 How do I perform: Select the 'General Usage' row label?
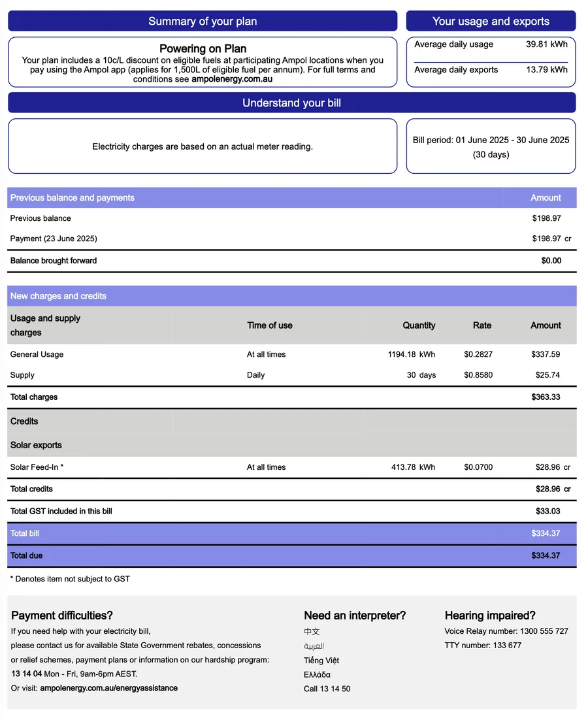[x=37, y=354]
